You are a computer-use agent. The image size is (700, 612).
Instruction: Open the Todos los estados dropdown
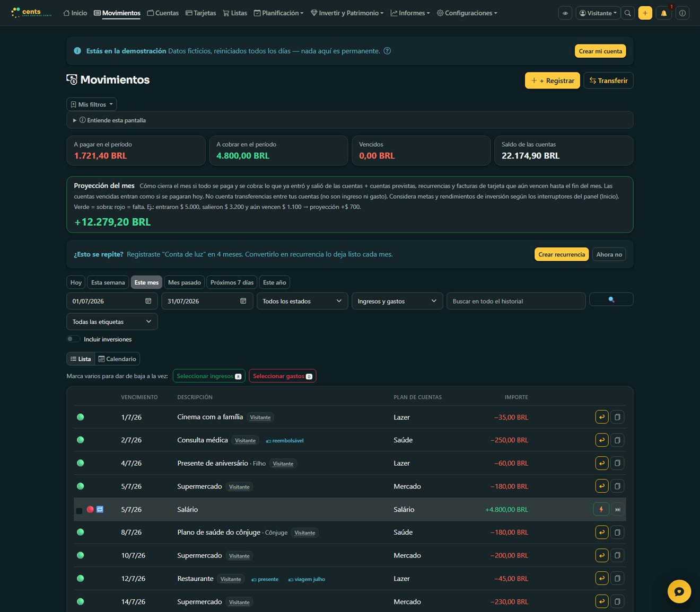pyautogui.click(x=302, y=301)
